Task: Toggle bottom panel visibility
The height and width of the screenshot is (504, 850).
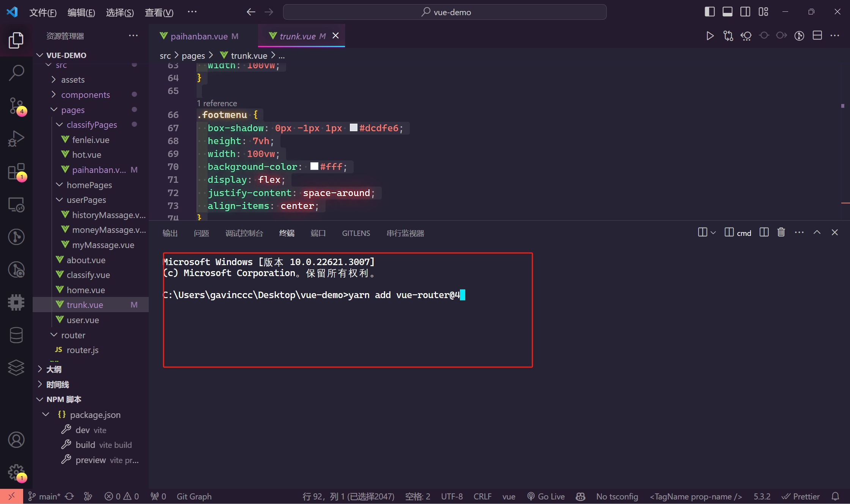Action: (x=727, y=12)
